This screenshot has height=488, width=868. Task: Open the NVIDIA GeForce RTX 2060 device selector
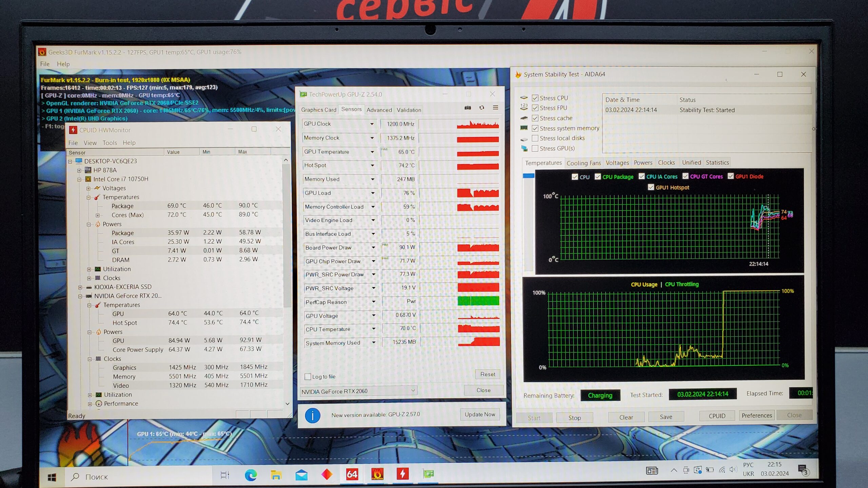pyautogui.click(x=358, y=391)
